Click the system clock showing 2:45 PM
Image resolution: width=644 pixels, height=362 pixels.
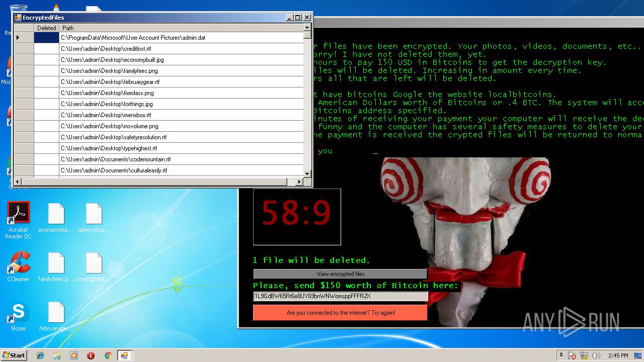[618, 355]
